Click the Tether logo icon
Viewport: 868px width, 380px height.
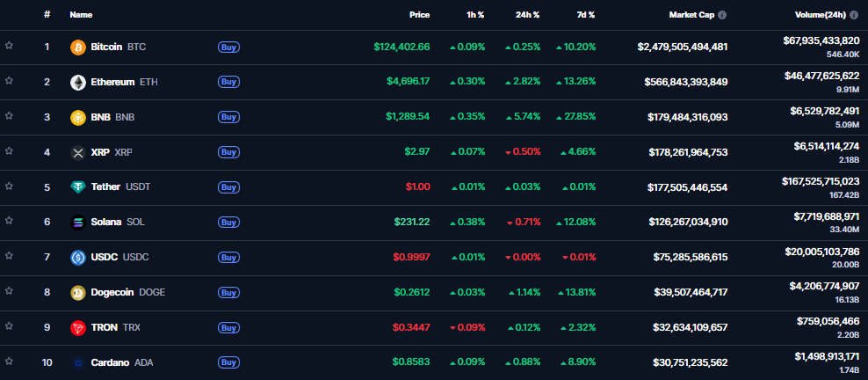[77, 186]
